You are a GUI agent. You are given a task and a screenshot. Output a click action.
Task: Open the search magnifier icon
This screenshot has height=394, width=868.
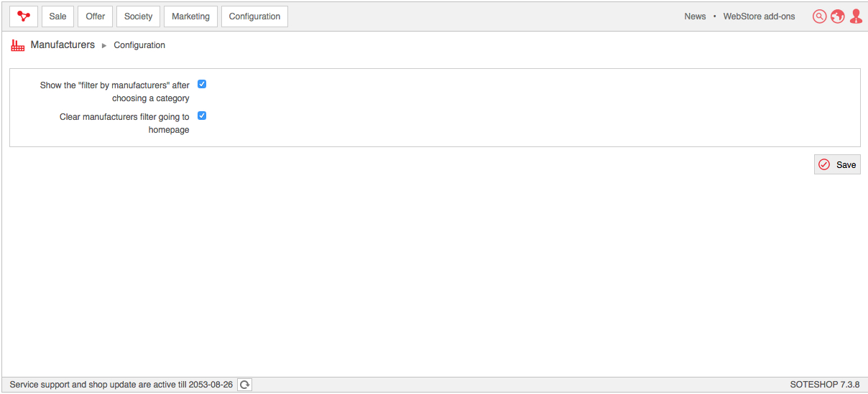click(x=820, y=17)
